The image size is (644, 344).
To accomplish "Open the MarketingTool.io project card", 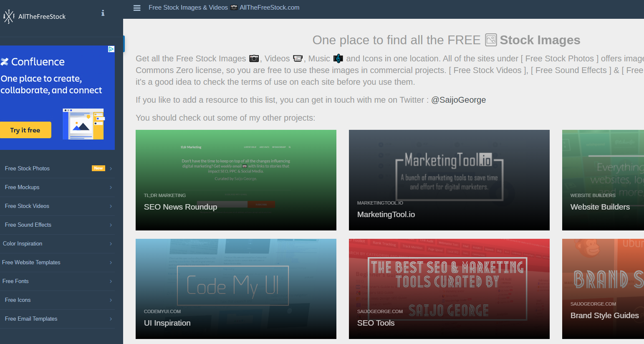I will [x=449, y=180].
